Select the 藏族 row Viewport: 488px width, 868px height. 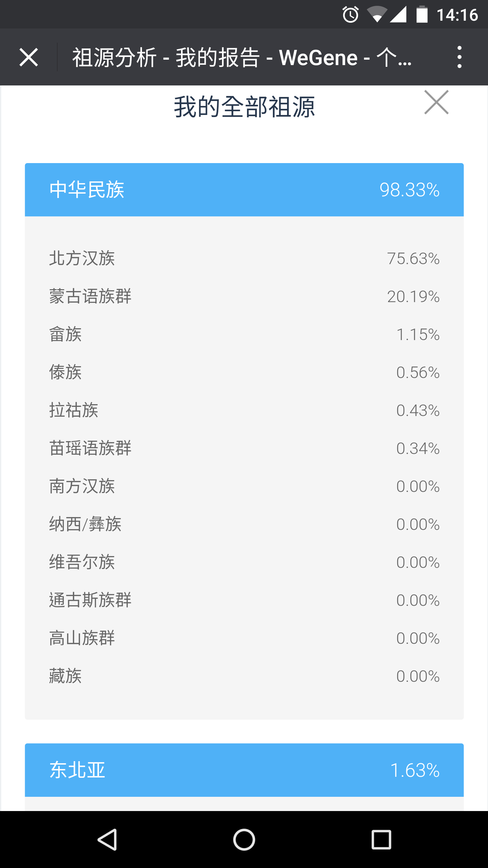pyautogui.click(x=244, y=676)
